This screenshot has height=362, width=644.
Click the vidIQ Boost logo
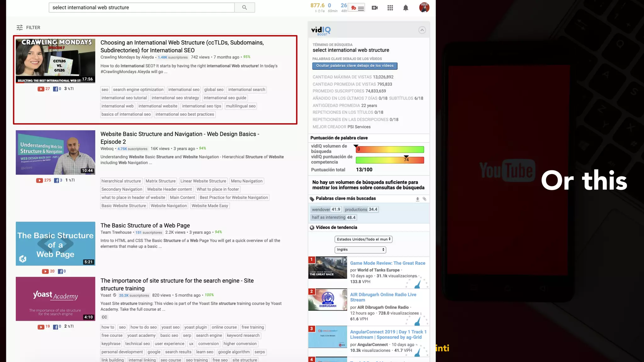(x=321, y=30)
